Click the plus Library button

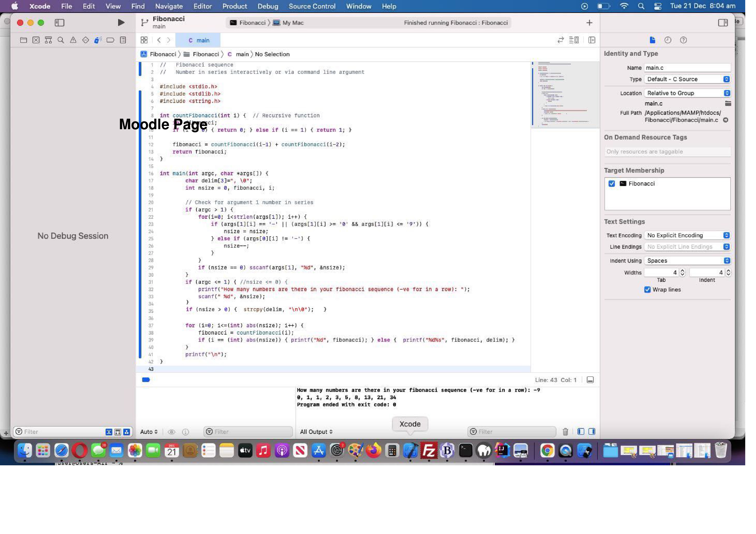tap(589, 22)
